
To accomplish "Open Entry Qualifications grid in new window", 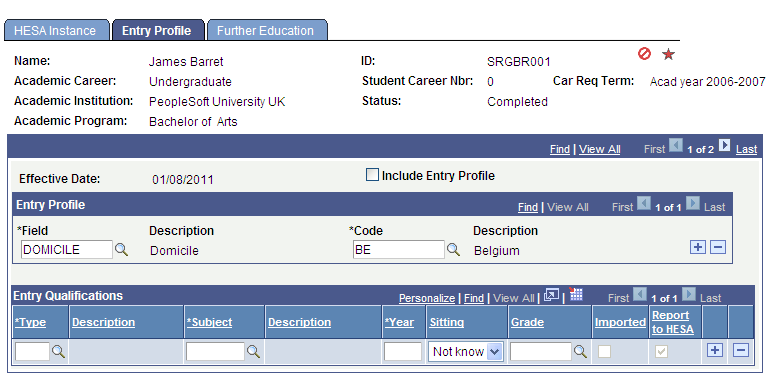I will click(x=551, y=295).
